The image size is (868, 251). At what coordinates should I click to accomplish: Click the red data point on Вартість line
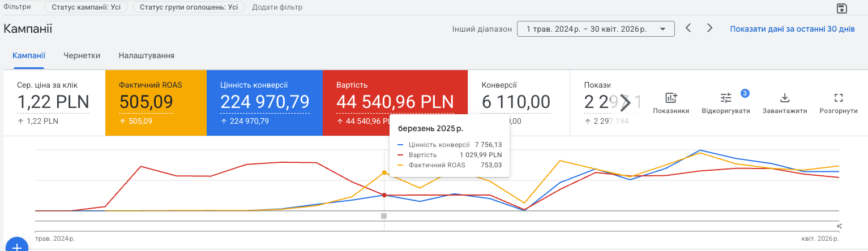[x=384, y=195]
